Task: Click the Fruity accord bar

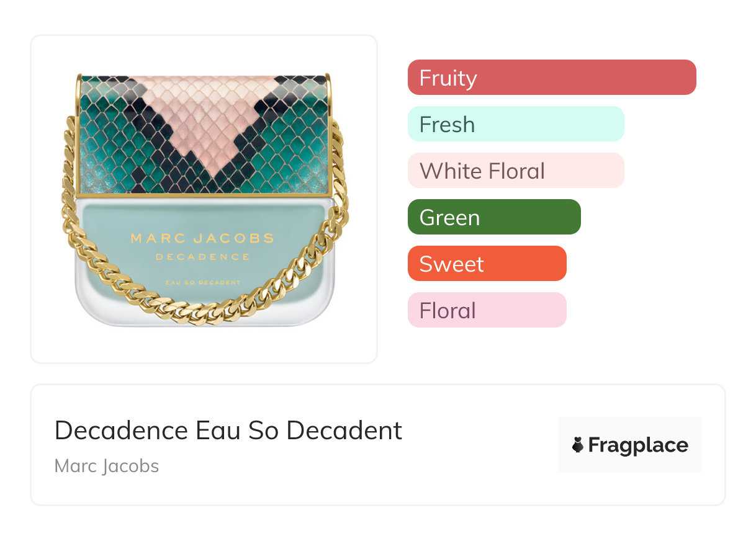Action: 551,78
